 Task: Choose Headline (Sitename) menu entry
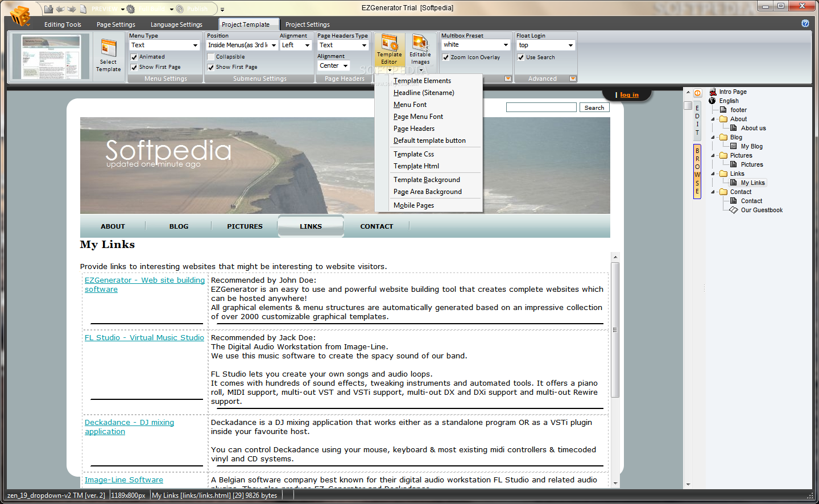point(428,93)
